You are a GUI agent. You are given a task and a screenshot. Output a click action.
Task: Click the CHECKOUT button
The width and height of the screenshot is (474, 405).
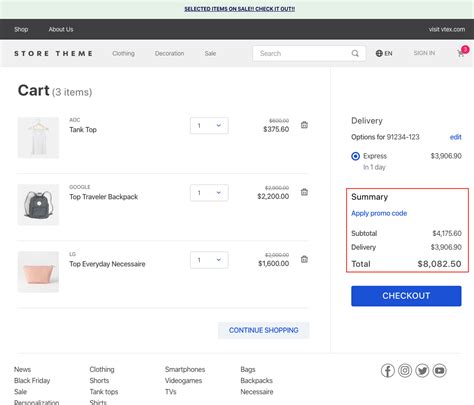coord(406,296)
